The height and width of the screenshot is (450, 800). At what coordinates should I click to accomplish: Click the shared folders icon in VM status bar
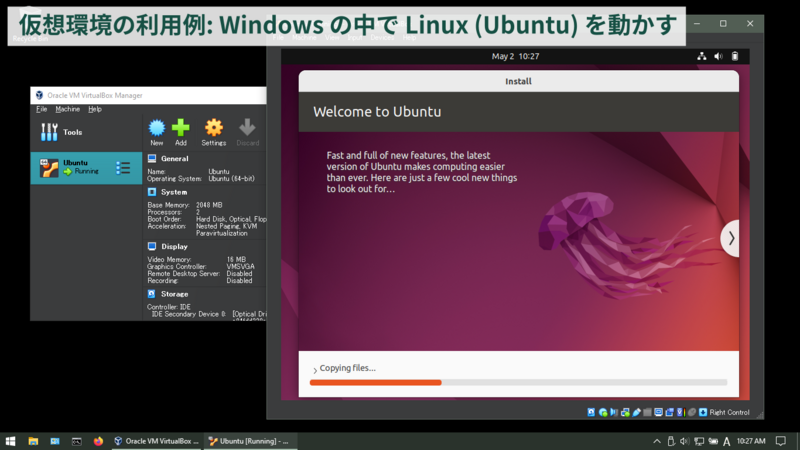(647, 412)
